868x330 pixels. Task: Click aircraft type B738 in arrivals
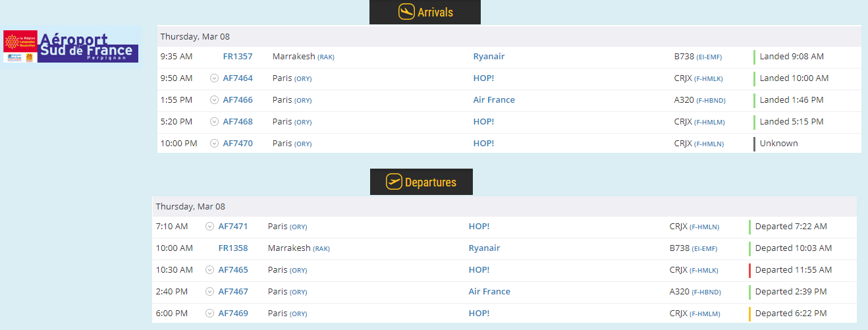pyautogui.click(x=684, y=57)
